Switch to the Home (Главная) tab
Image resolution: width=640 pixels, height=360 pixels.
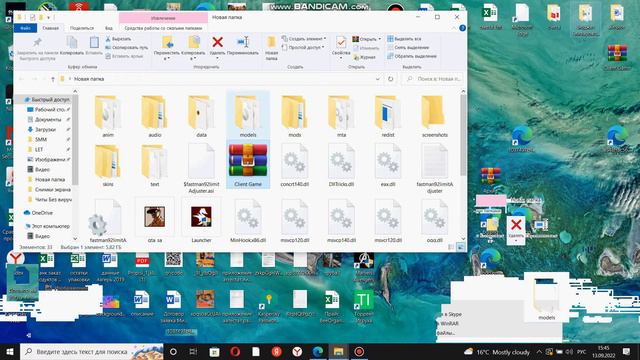51,28
